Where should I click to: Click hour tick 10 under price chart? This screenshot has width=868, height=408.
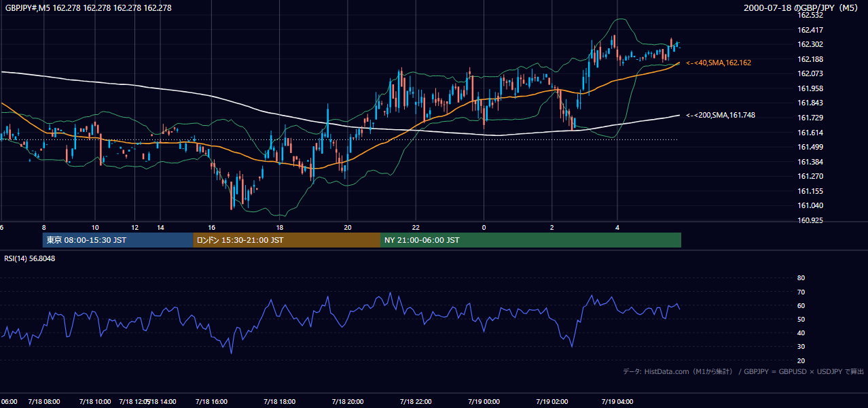coord(95,228)
